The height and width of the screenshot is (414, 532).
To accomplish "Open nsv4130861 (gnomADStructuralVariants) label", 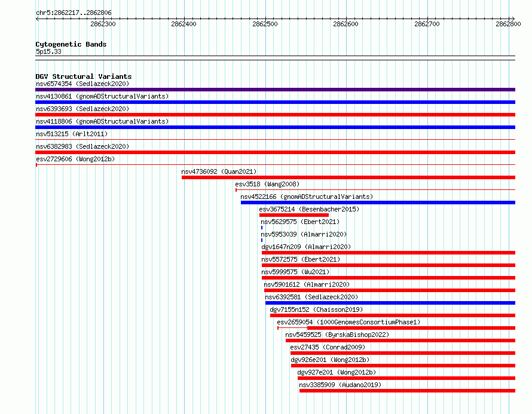I will (102, 96).
